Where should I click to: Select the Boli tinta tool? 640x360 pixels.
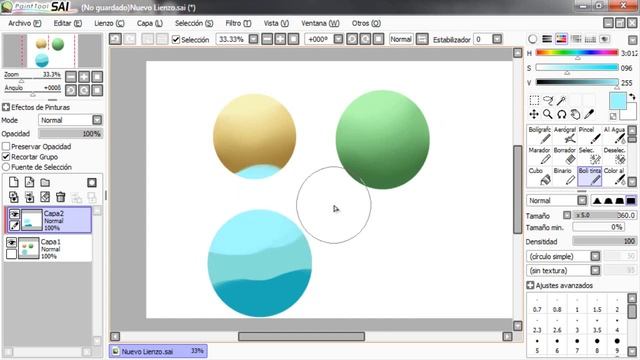589,176
